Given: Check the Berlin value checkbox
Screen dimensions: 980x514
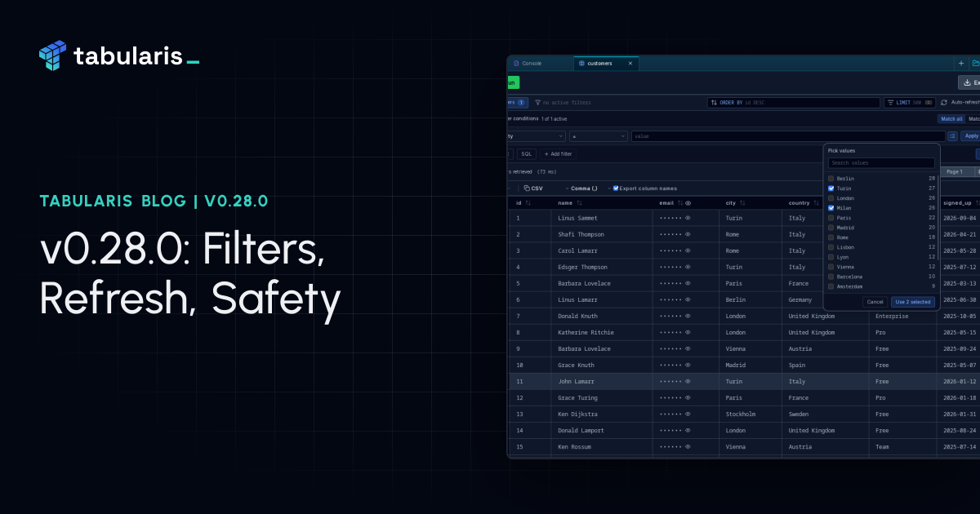Looking at the screenshot, I should [x=831, y=179].
